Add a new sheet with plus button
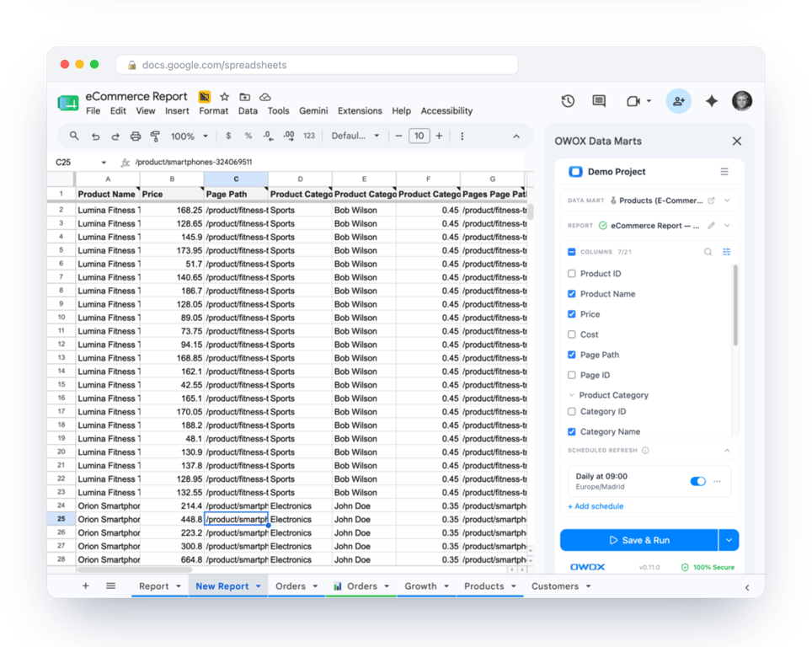Screen dimensions: 812x647 pos(85,586)
